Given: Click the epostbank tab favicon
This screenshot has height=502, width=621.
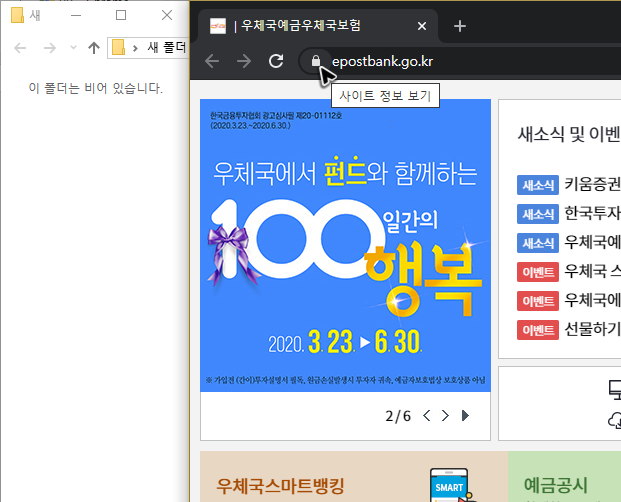Looking at the screenshot, I should pos(217,26).
